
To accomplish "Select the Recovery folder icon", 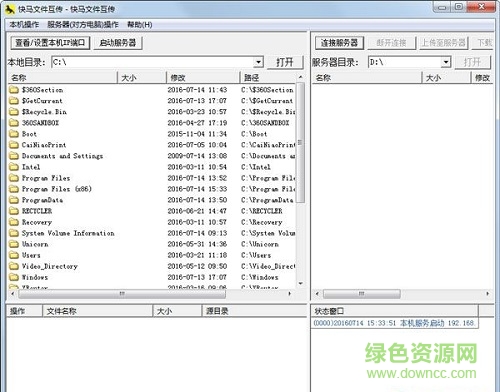I will pos(14,222).
